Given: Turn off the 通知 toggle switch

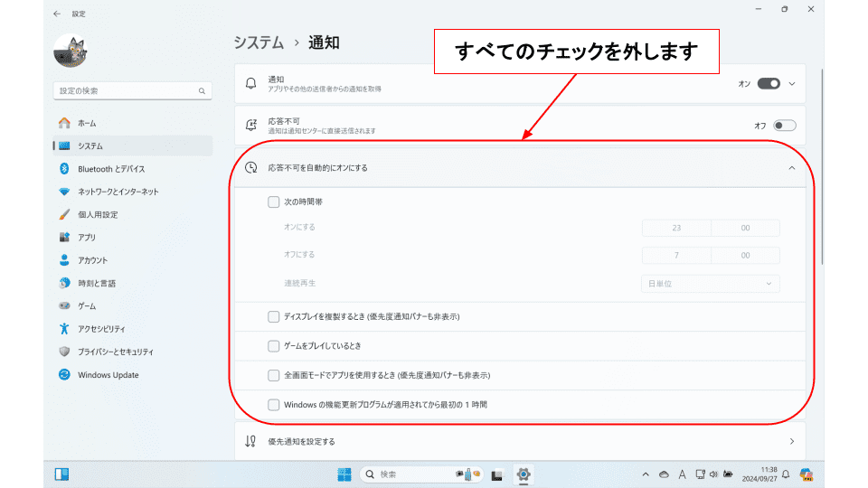Looking at the screenshot, I should (x=769, y=83).
